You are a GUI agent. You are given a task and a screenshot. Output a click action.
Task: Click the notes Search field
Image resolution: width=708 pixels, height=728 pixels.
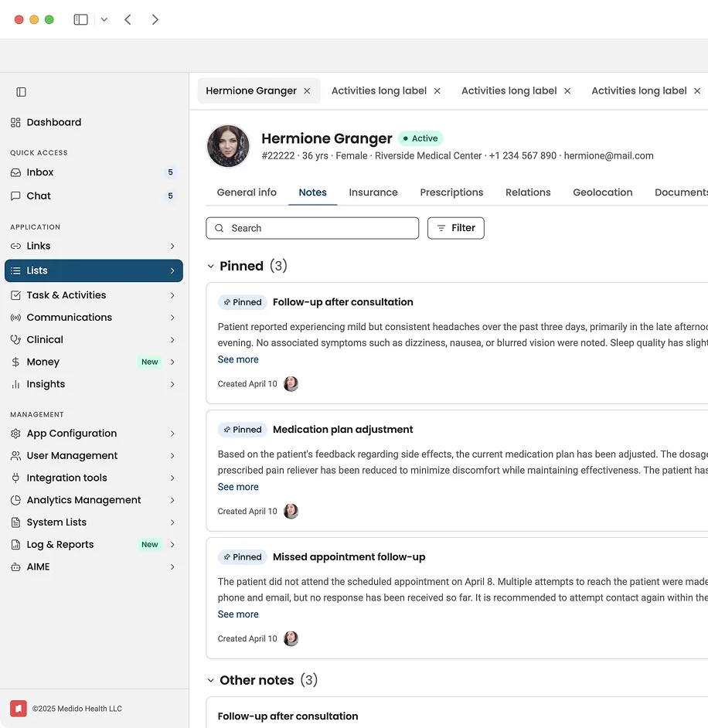(x=312, y=228)
